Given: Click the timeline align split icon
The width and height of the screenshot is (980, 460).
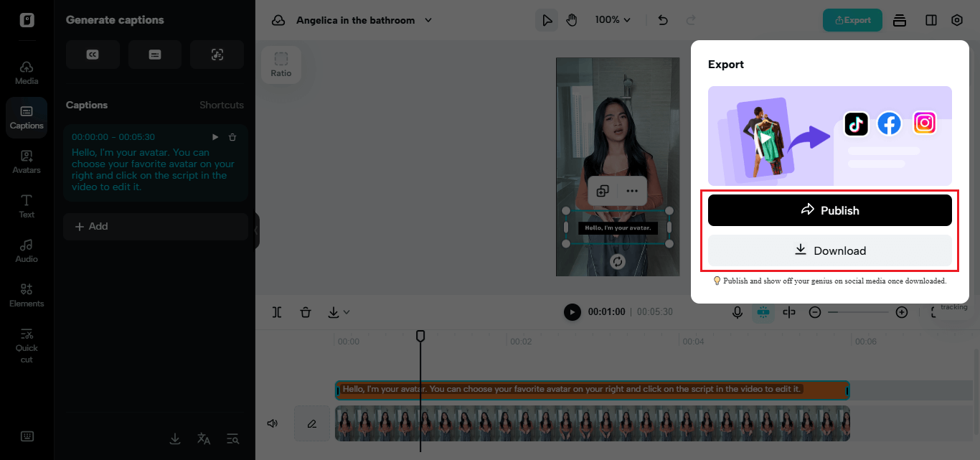Looking at the screenshot, I should point(789,312).
